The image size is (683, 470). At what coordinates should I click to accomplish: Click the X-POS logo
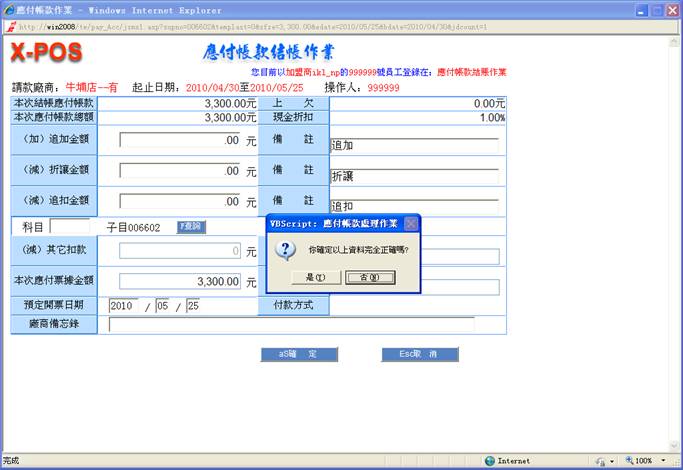46,53
